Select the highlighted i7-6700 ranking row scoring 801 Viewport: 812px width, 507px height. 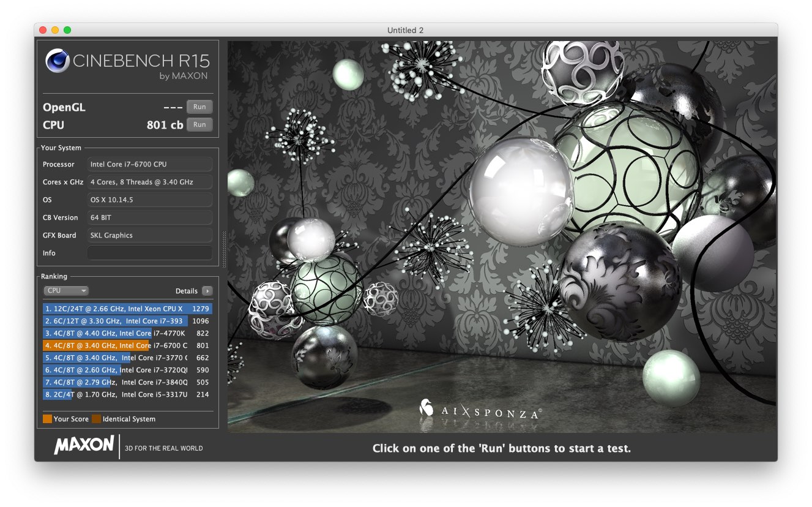(x=127, y=345)
